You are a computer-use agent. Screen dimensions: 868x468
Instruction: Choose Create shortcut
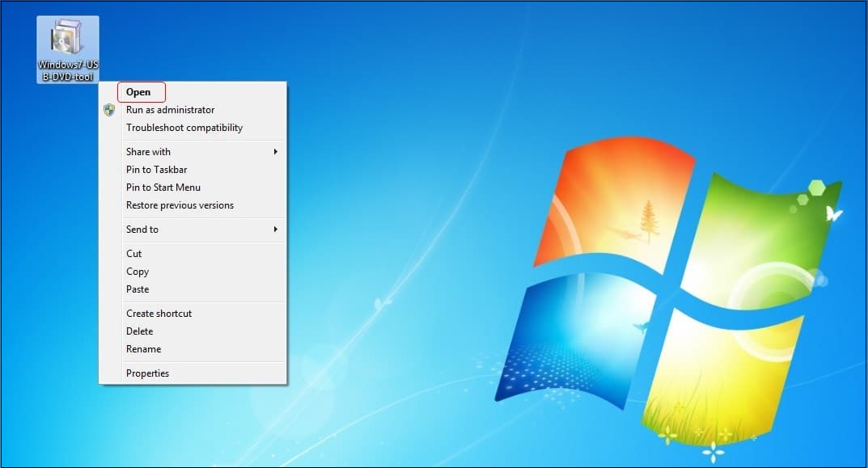(x=193, y=313)
